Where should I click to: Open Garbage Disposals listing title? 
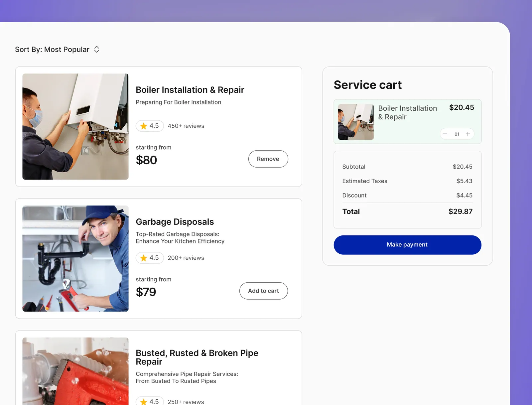click(175, 222)
